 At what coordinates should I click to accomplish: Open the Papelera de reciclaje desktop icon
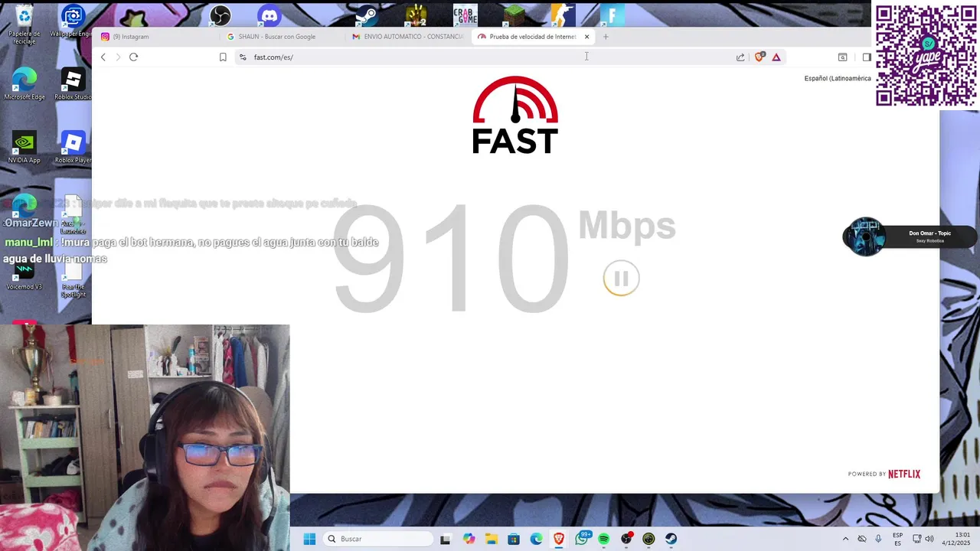[x=24, y=23]
